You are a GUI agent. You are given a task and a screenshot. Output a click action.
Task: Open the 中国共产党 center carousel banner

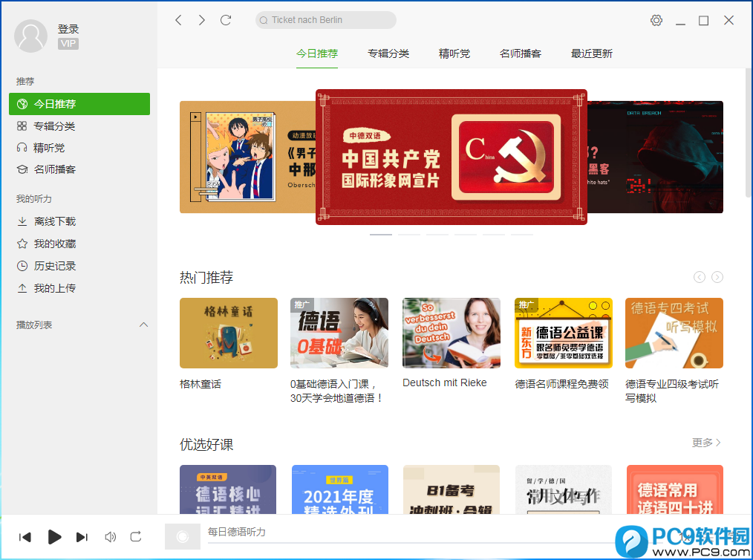pos(452,157)
